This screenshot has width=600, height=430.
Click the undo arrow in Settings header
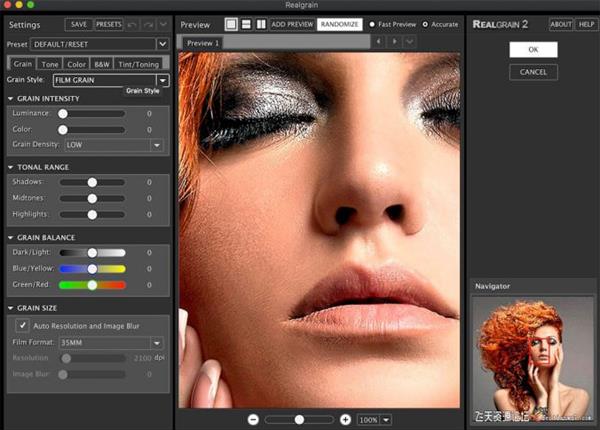133,23
